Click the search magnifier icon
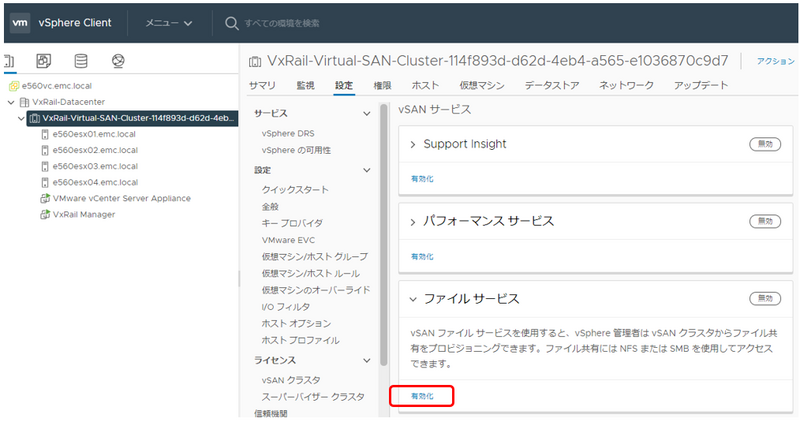800x422 pixels. pos(232,23)
